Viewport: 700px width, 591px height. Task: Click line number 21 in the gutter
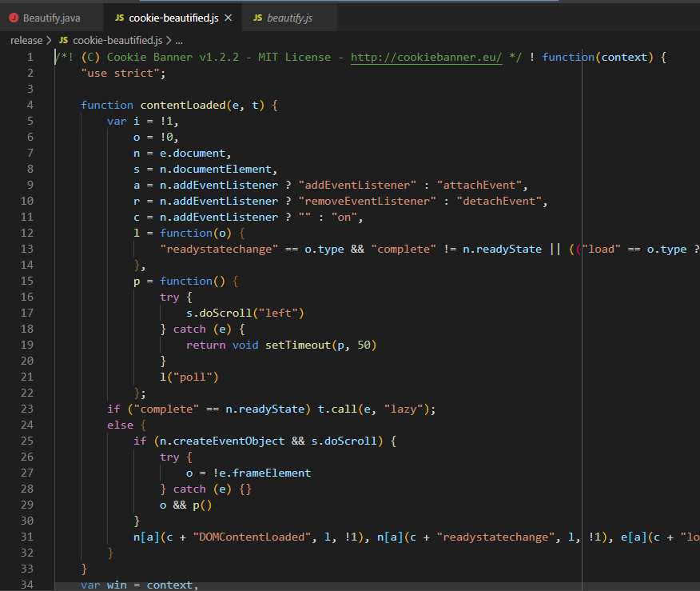click(x=26, y=377)
